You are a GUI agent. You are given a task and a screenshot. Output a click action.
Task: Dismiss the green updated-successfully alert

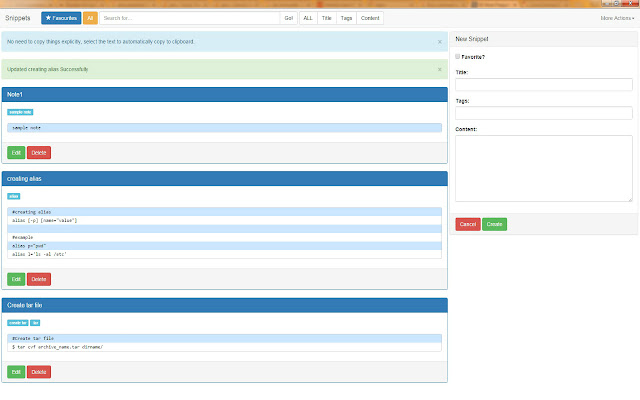440,69
